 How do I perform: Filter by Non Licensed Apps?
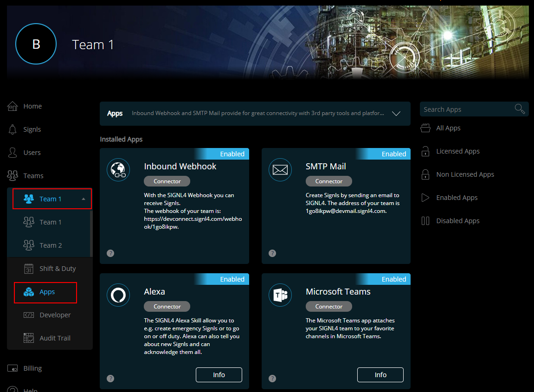[x=465, y=174]
